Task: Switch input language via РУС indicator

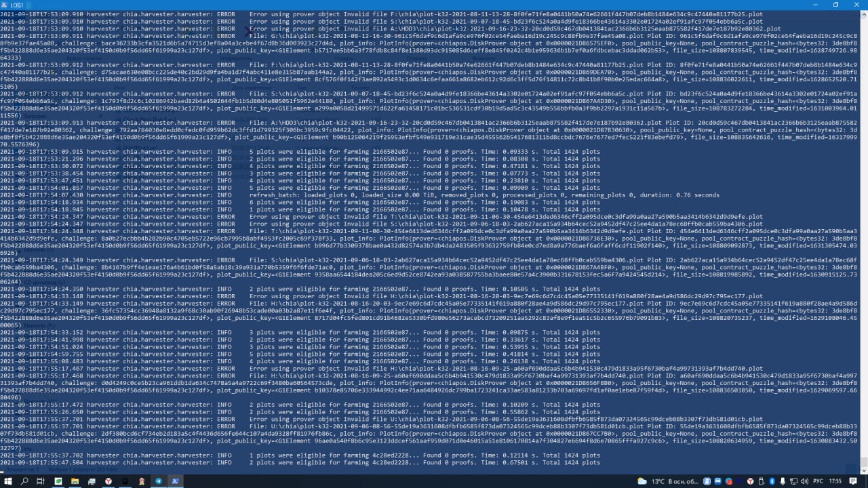Action: coord(818,481)
